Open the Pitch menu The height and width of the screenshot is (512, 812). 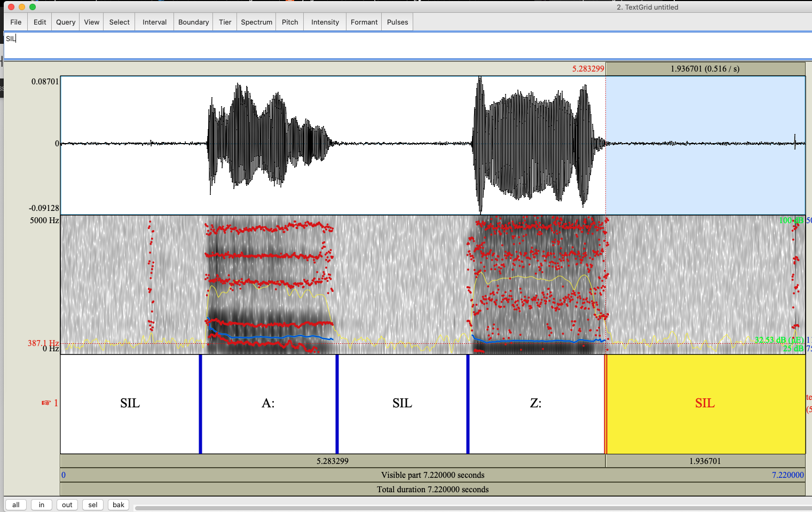290,22
